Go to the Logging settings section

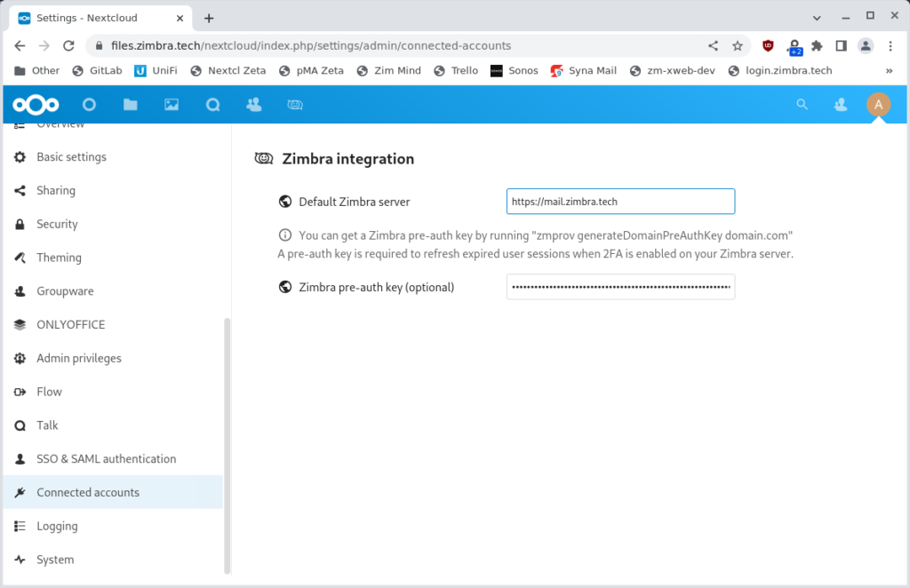tap(59, 526)
